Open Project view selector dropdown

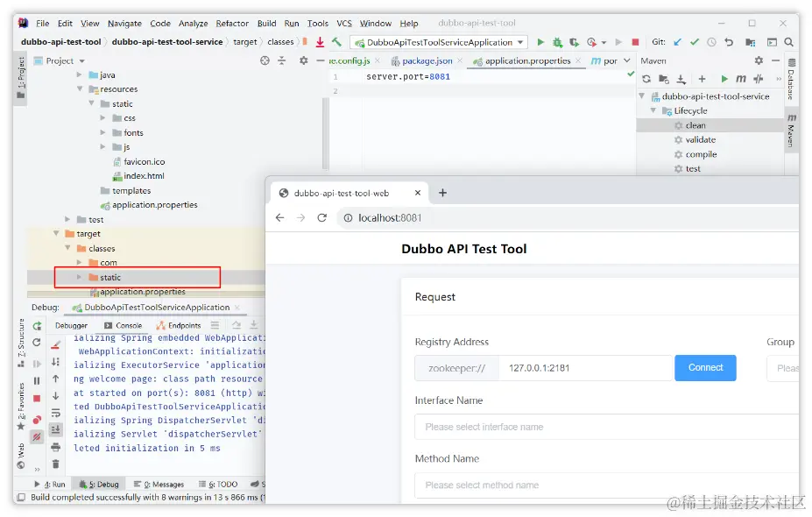[81, 60]
